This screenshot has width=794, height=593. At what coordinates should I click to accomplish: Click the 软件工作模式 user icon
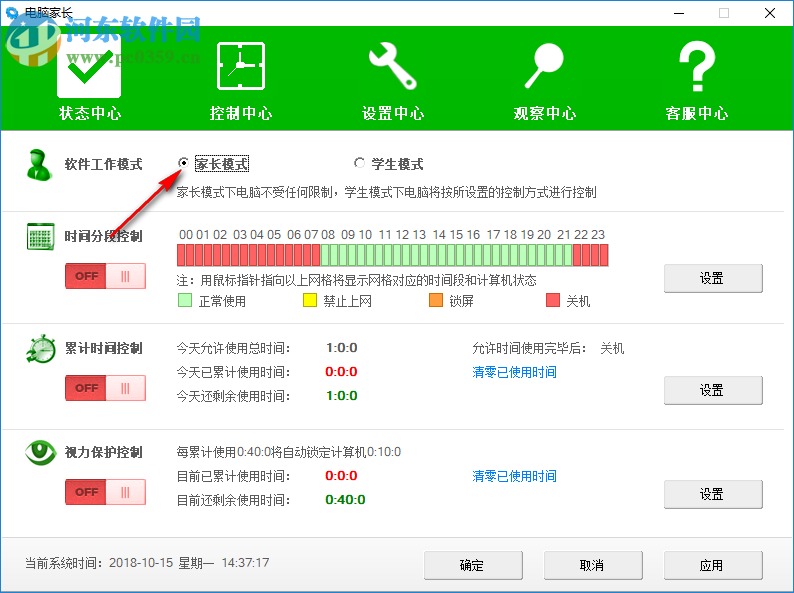coord(39,165)
